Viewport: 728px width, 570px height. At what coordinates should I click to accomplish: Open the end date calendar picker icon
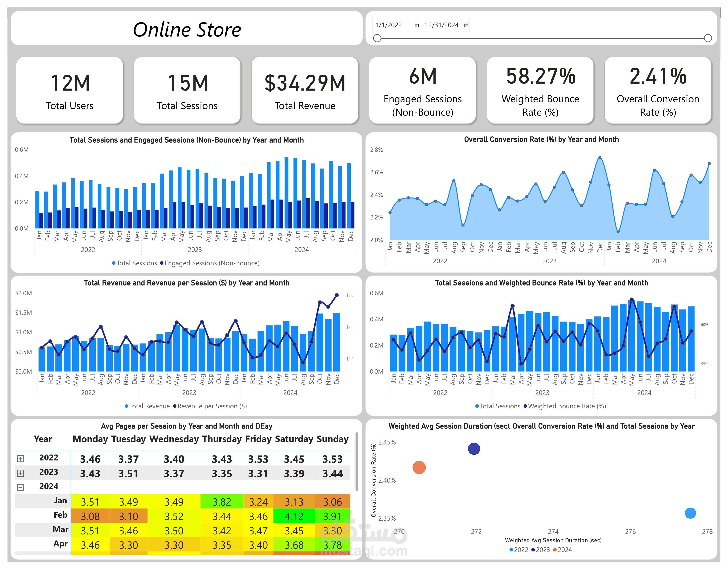coord(466,25)
